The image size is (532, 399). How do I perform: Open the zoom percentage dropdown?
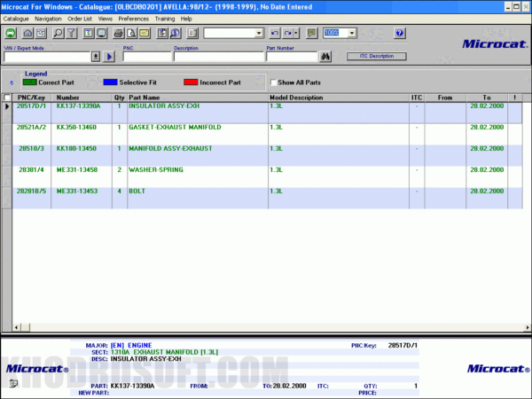[352, 33]
